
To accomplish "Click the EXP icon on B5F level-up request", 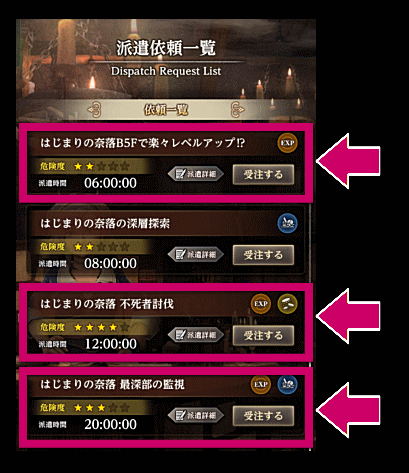I will click(x=287, y=143).
